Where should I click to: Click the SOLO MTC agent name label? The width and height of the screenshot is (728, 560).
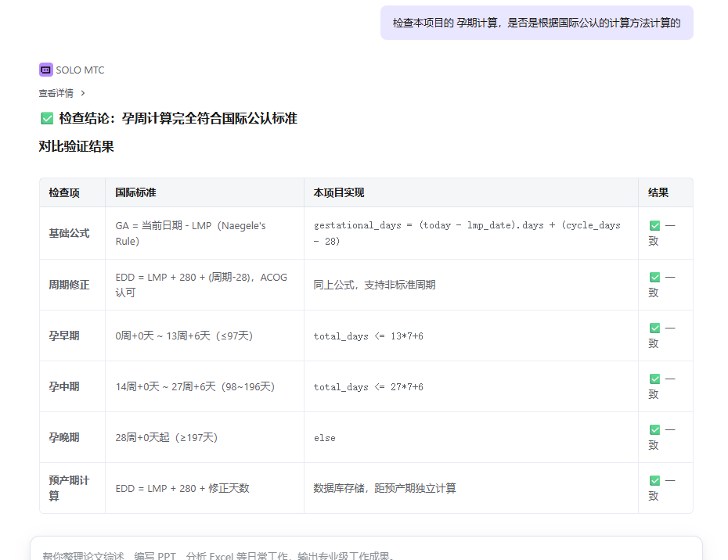(80, 70)
